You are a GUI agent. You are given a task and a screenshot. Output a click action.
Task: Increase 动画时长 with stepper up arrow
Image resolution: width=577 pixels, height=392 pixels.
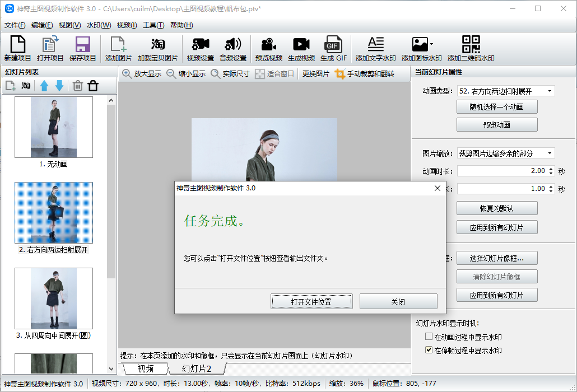pos(551,169)
